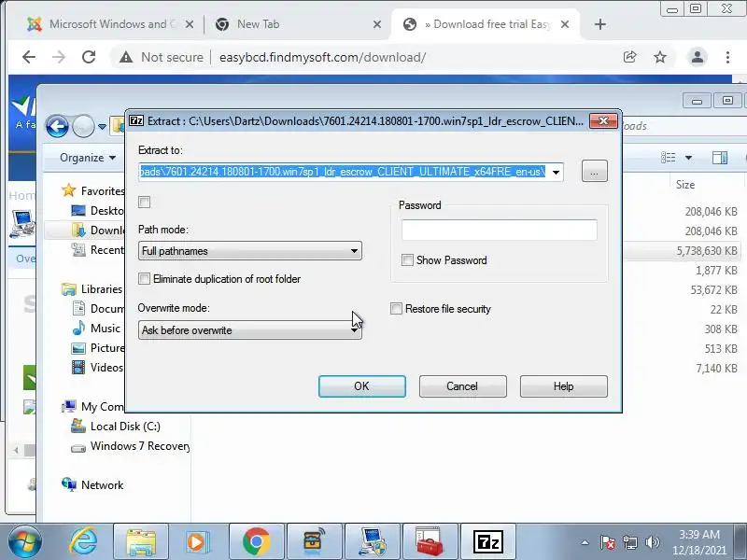Sort files by Size column
This screenshot has width=747, height=560.
pos(685,185)
